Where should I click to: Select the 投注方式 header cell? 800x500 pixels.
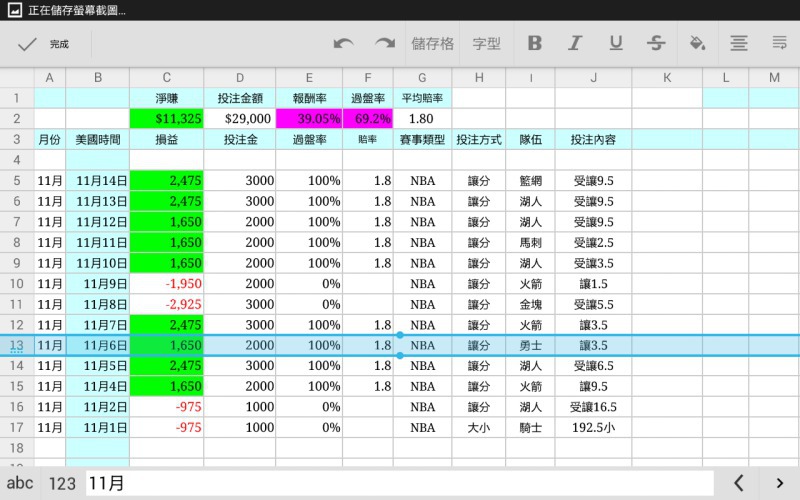(479, 139)
